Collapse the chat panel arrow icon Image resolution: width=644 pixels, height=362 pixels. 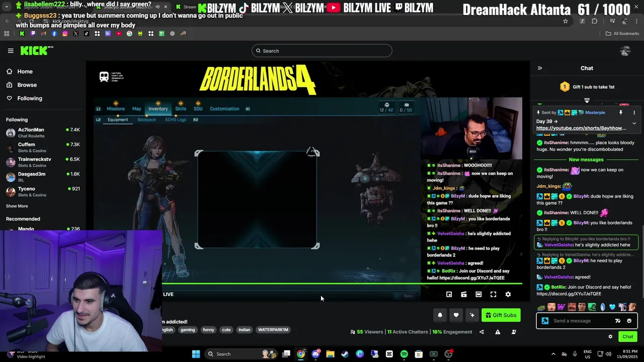pyautogui.click(x=540, y=68)
